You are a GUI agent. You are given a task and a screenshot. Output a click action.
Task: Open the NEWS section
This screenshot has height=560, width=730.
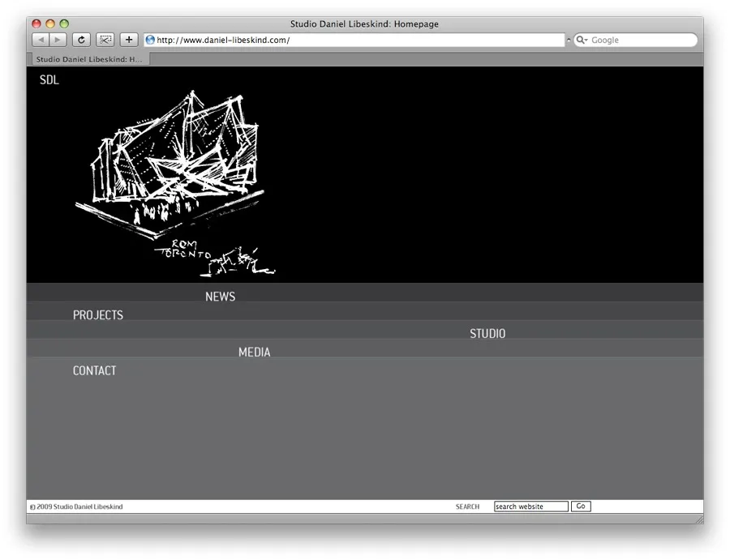(x=220, y=297)
